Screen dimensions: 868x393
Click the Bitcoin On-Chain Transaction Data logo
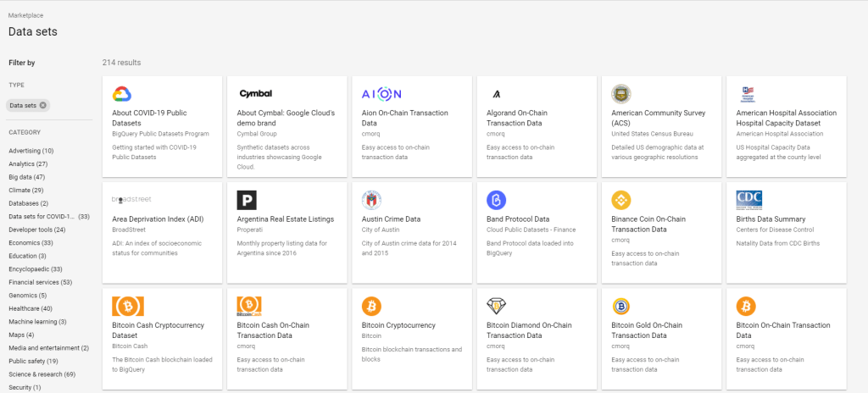pyautogui.click(x=746, y=306)
